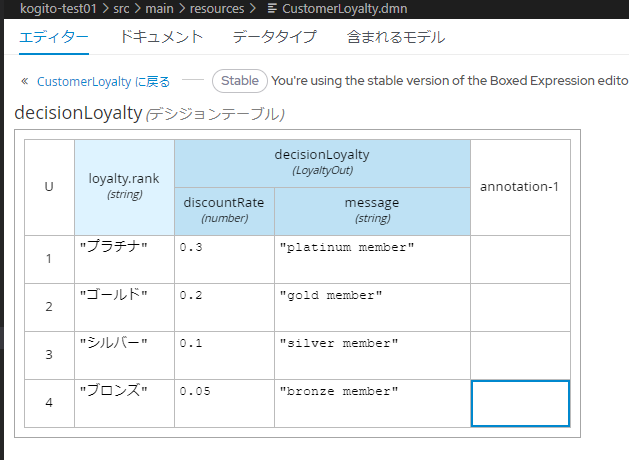Screen dimensions: 629x460
Task: Click the double chevron back icon
Action: (25, 81)
